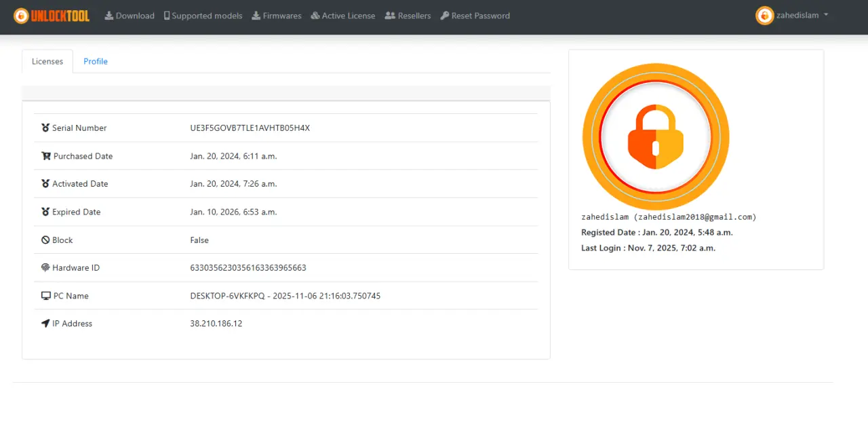Click the large lock profile picture
The image size is (868, 435).
tap(656, 136)
